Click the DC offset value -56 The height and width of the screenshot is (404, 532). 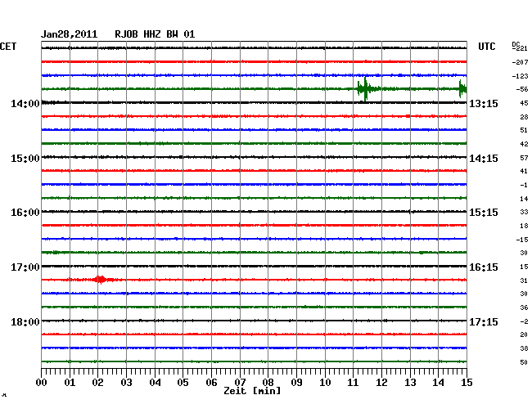(522, 89)
